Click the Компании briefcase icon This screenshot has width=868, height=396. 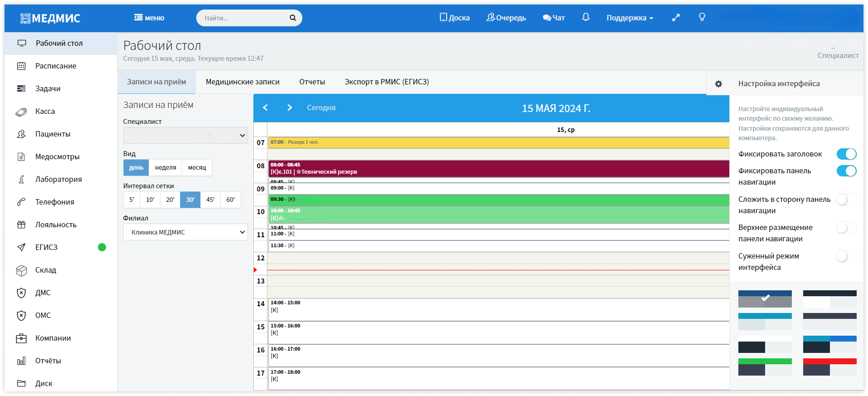(21, 338)
